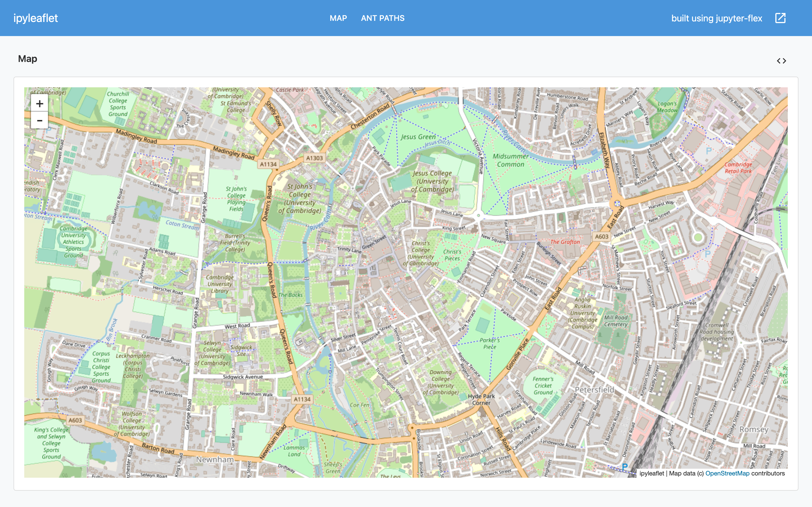Viewport: 812px width, 507px height.
Task: Click the Jesus Green label
Action: click(x=418, y=137)
